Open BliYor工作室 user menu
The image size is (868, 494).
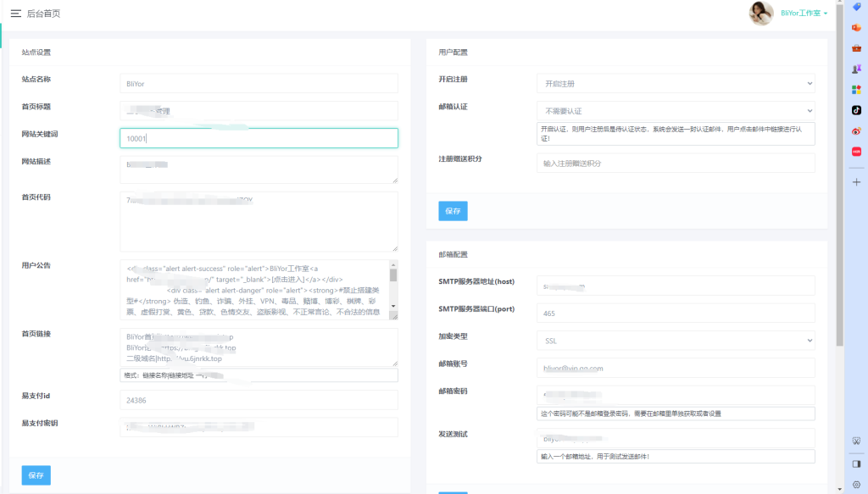[x=804, y=14]
